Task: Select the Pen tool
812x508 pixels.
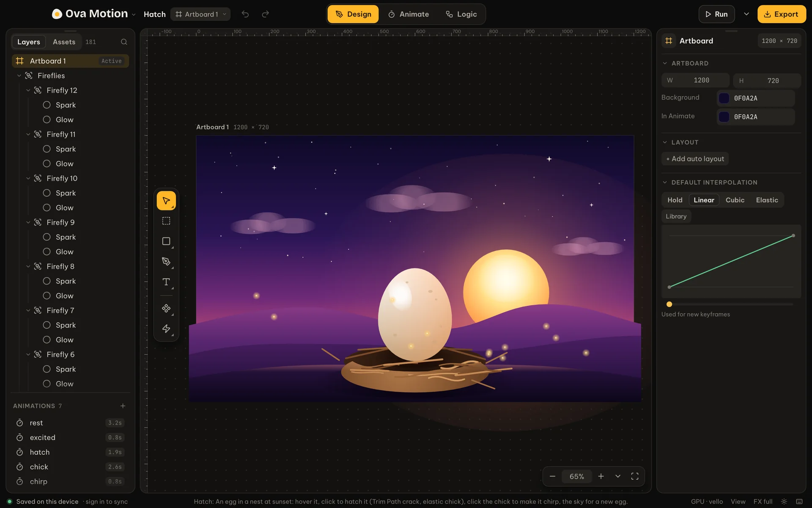Action: click(166, 262)
